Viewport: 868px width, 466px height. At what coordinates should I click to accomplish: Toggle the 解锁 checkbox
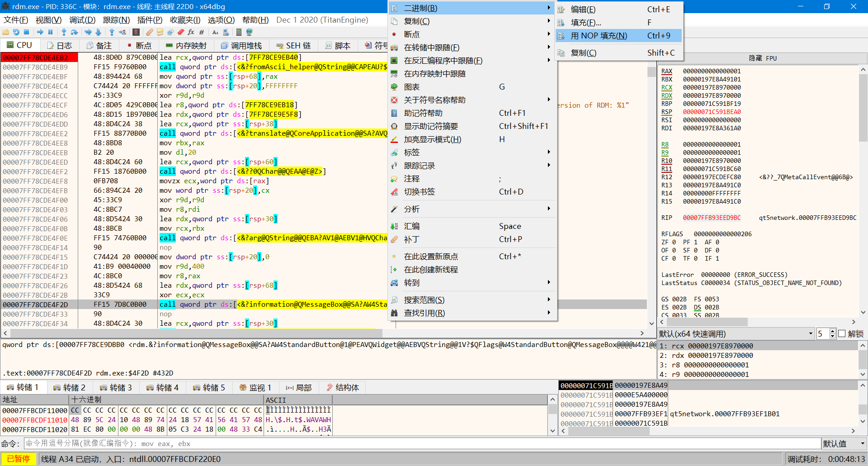click(842, 333)
